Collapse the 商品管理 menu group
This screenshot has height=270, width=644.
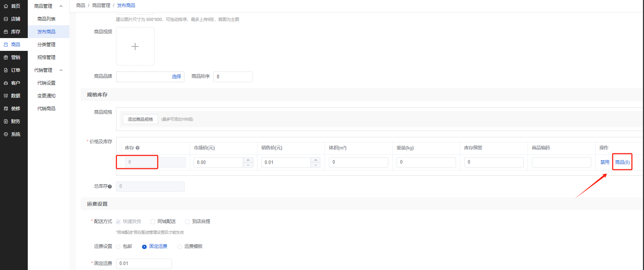click(x=61, y=6)
